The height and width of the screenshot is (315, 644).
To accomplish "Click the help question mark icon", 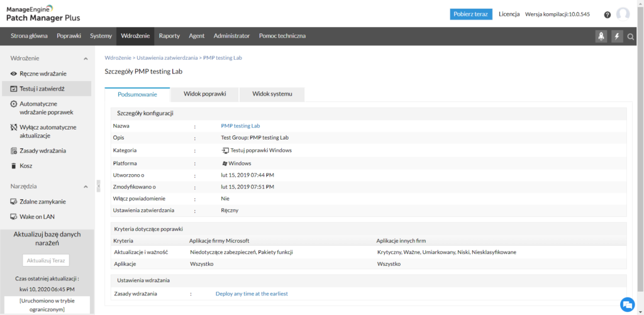I will click(x=607, y=14).
